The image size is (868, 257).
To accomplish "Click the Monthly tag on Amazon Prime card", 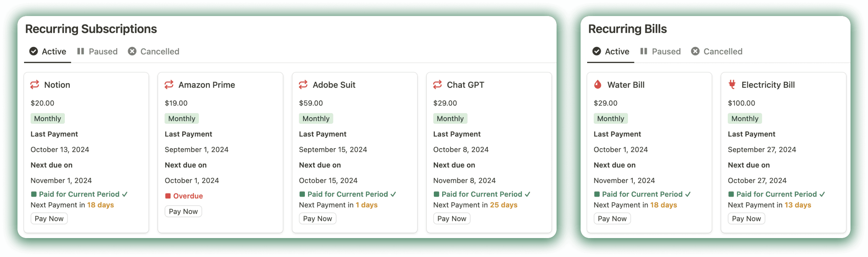I will (x=182, y=118).
